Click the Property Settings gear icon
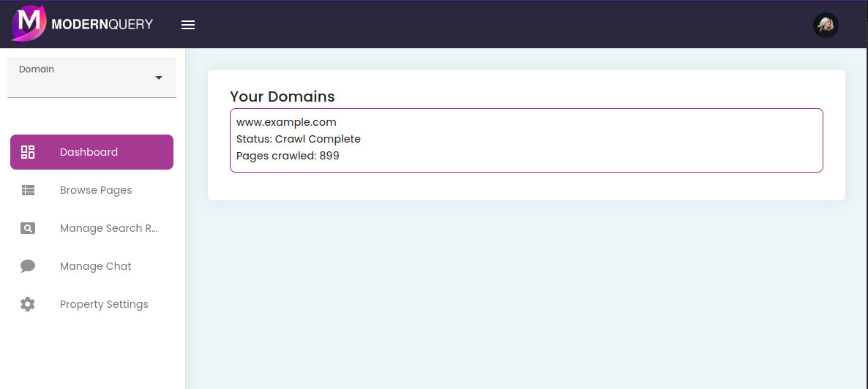This screenshot has height=389, width=868. [28, 304]
